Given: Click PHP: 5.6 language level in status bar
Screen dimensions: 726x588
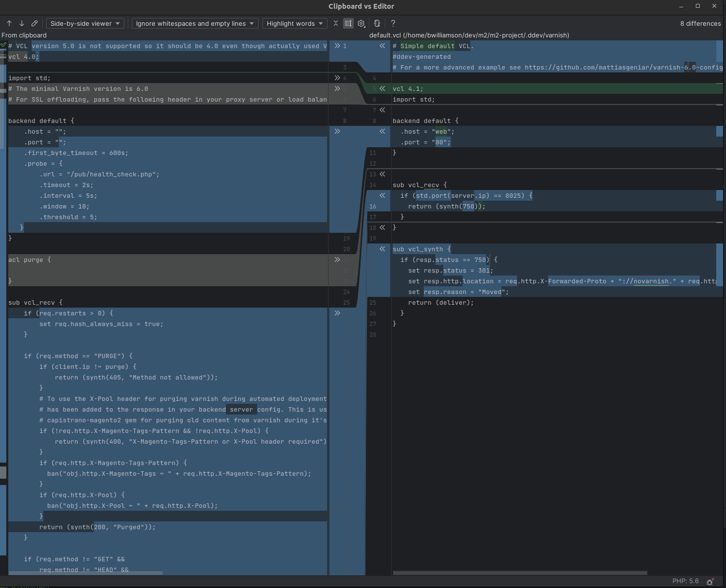Looking at the screenshot, I should [685, 581].
